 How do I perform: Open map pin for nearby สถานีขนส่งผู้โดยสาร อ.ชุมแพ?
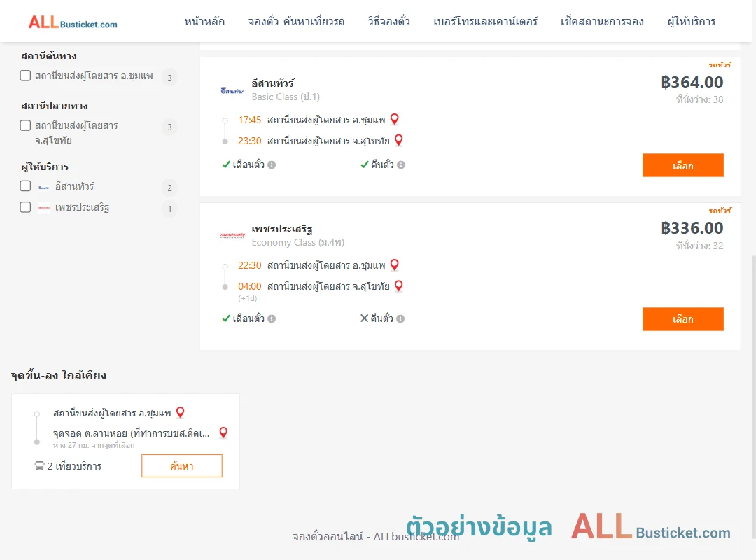pos(181,412)
